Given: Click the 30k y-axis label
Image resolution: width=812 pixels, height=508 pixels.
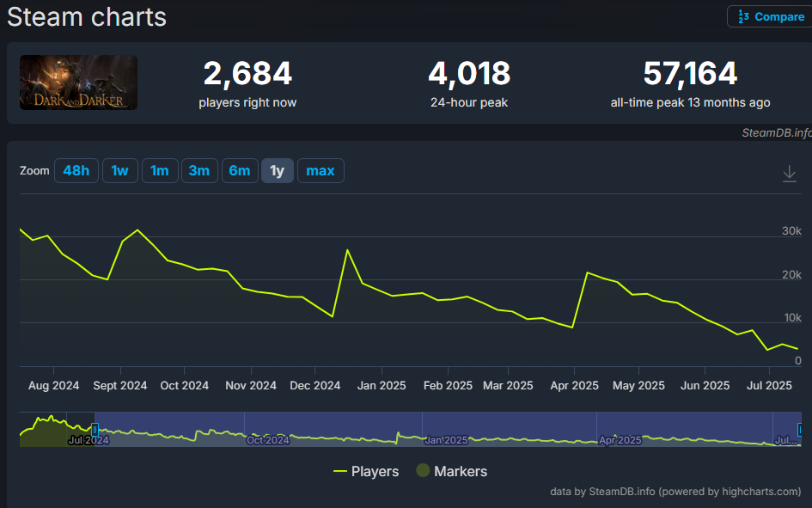Looking at the screenshot, I should tap(791, 231).
